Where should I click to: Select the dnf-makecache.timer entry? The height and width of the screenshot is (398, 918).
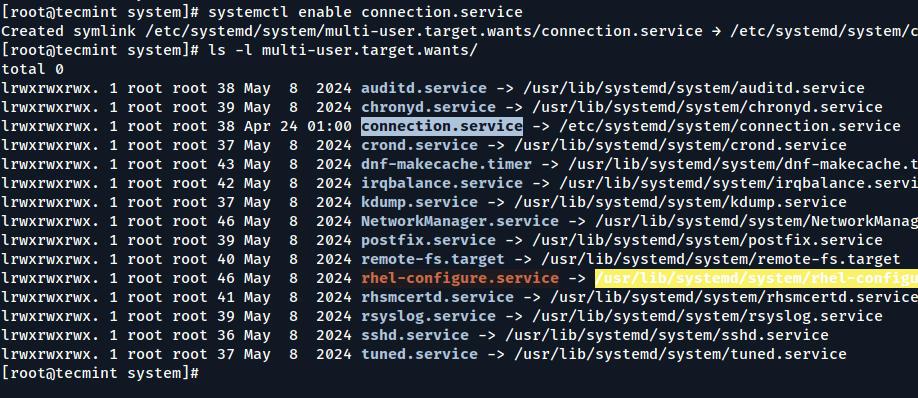tap(446, 164)
